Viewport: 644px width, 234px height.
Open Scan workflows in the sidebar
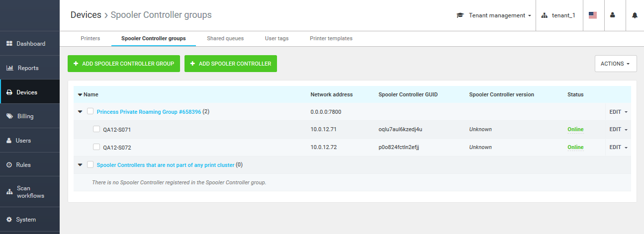(30, 192)
